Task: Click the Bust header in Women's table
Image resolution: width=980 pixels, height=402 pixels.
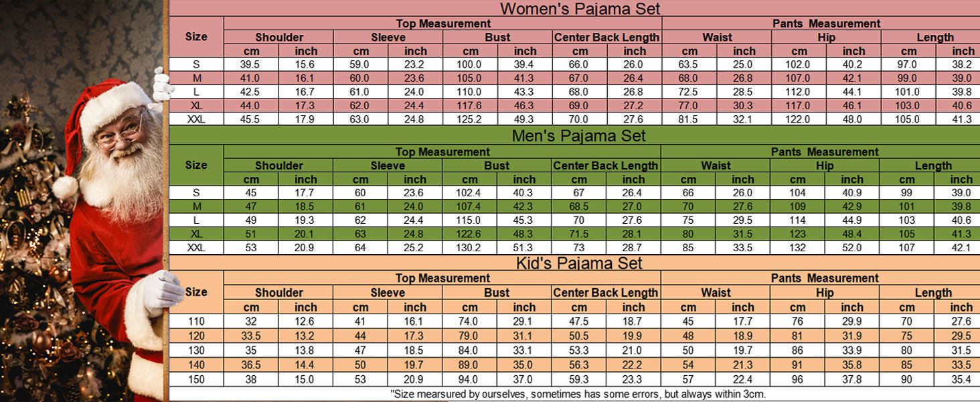Action: [x=497, y=38]
